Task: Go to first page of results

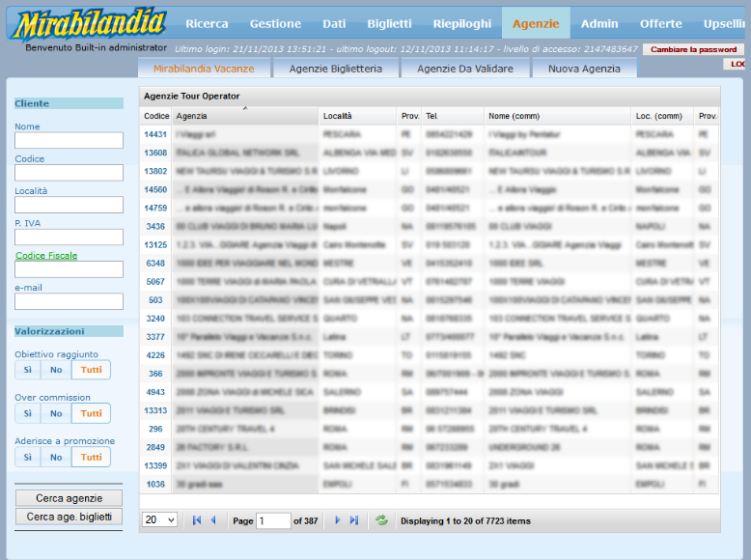Action: pyautogui.click(x=196, y=520)
